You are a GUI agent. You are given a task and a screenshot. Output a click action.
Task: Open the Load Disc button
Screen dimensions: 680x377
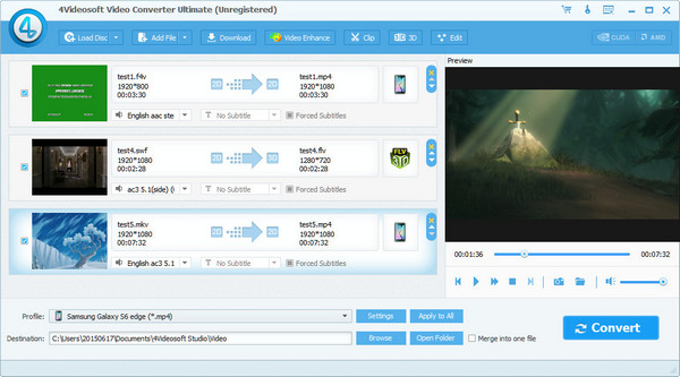[85, 38]
